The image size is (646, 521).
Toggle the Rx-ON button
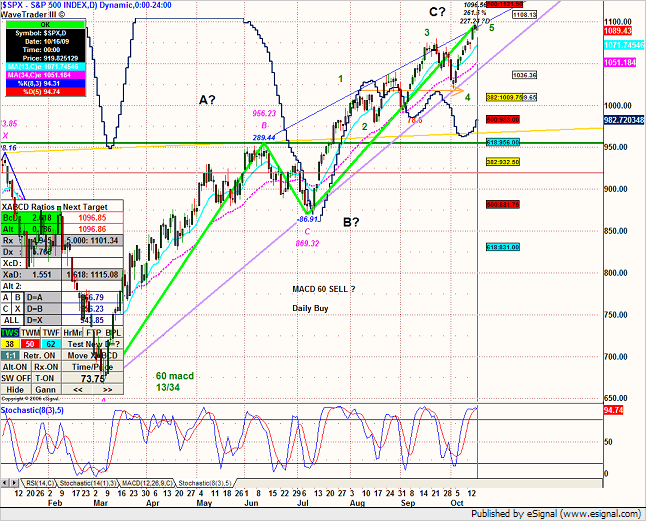46,367
